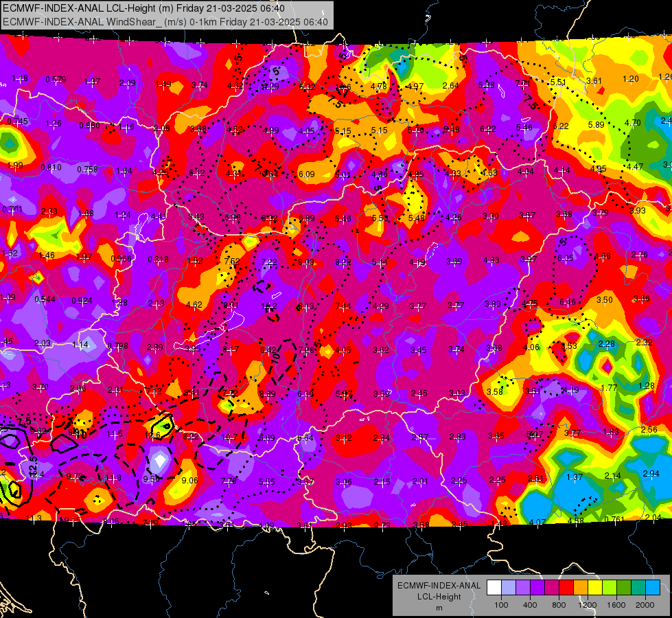The height and width of the screenshot is (618, 672).
Task: Click the white swatch in the LCL-Height legend
Action: point(494,588)
